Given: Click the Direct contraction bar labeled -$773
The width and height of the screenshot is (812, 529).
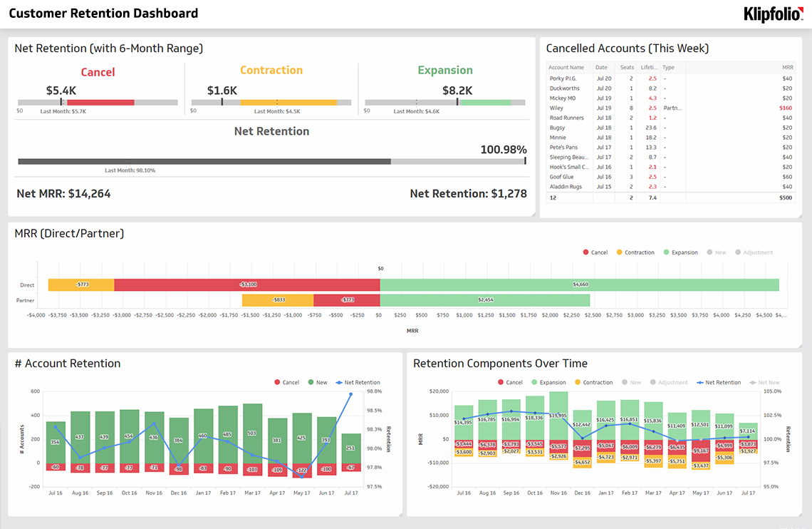Looking at the screenshot, I should [x=81, y=284].
